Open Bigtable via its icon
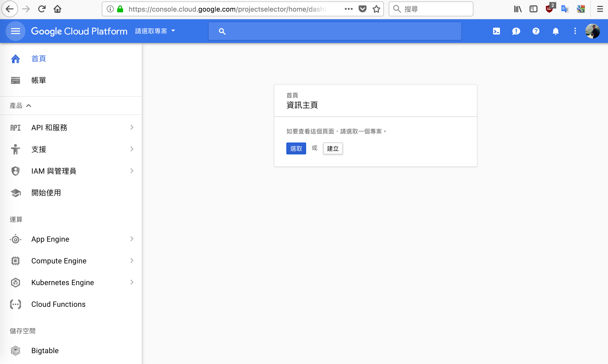Image resolution: width=608 pixels, height=364 pixels. [x=15, y=350]
